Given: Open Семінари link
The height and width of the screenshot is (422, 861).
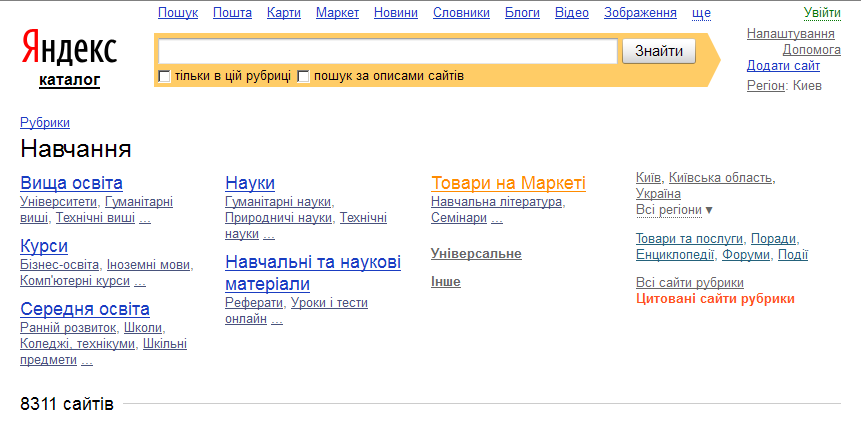Looking at the screenshot, I should [459, 218].
